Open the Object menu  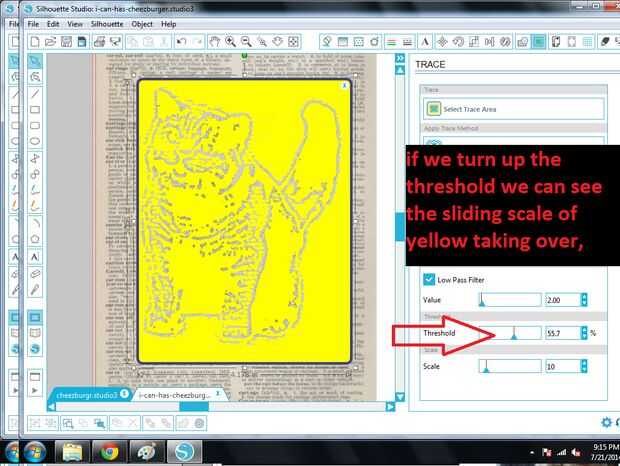point(142,24)
